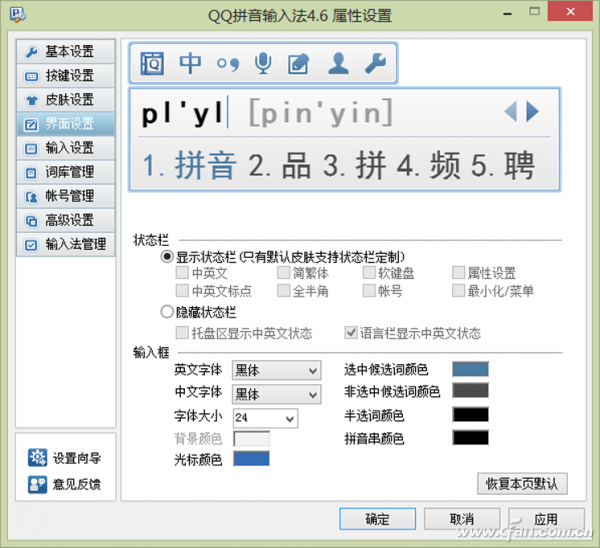Screen dimensions: 600x548
Task: Toggle the 全半角 checkbox
Action: click(x=284, y=290)
